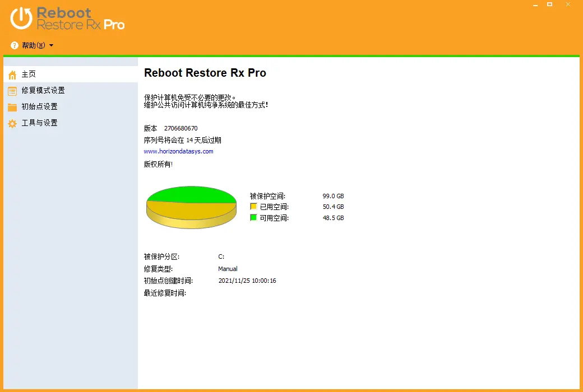The height and width of the screenshot is (392, 583).
Task: Click the restore type value Manual
Action: [x=228, y=269]
